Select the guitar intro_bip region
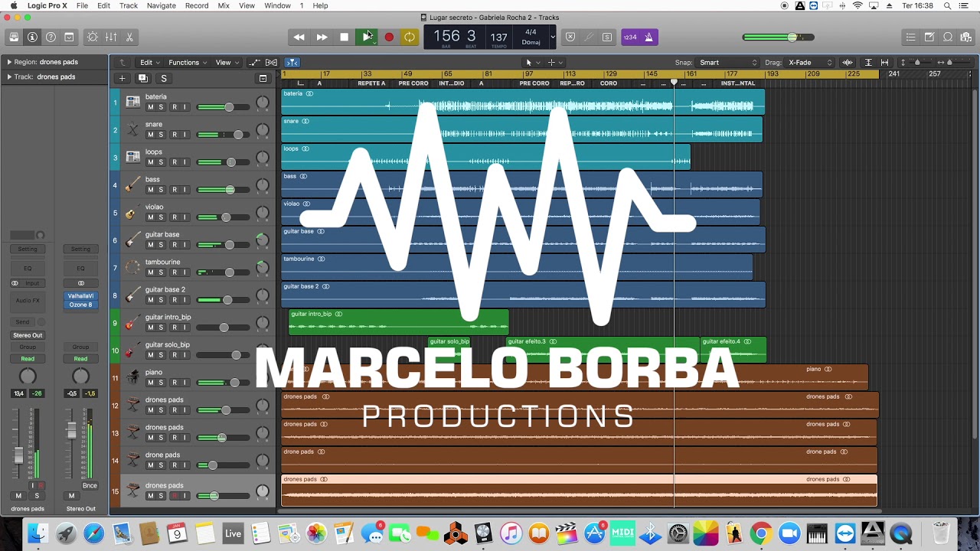980x551 pixels. click(x=399, y=322)
